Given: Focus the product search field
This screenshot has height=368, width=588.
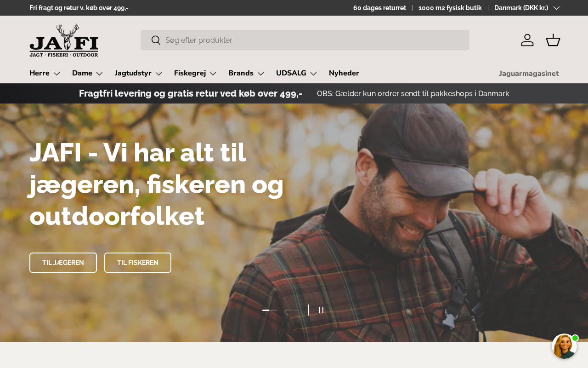Looking at the screenshot, I should tap(305, 40).
